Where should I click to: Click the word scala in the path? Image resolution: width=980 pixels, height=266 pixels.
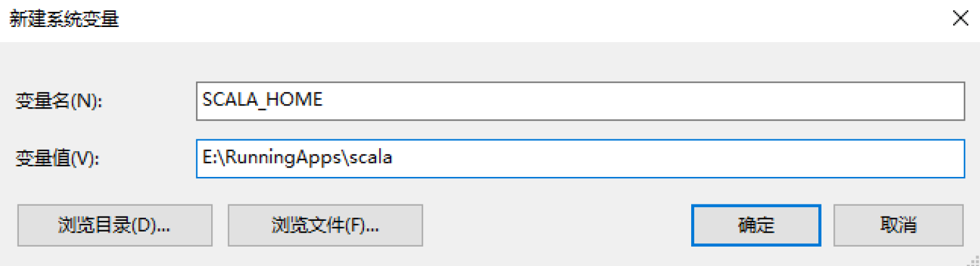pyautogui.click(x=371, y=158)
